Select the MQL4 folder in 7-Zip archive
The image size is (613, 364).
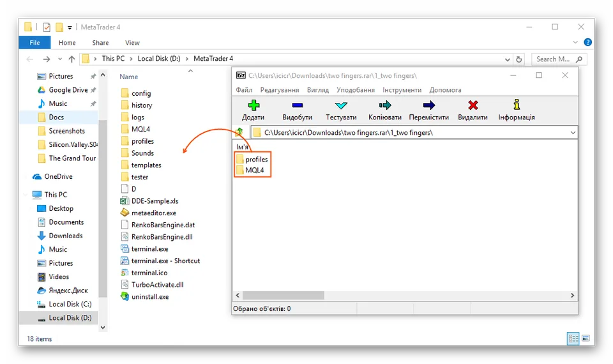(x=250, y=170)
